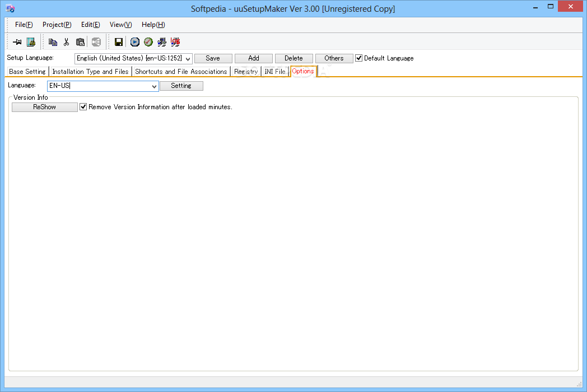Expand the Setup Language dropdown
Viewport: 587px width, 392px height.
(188, 59)
